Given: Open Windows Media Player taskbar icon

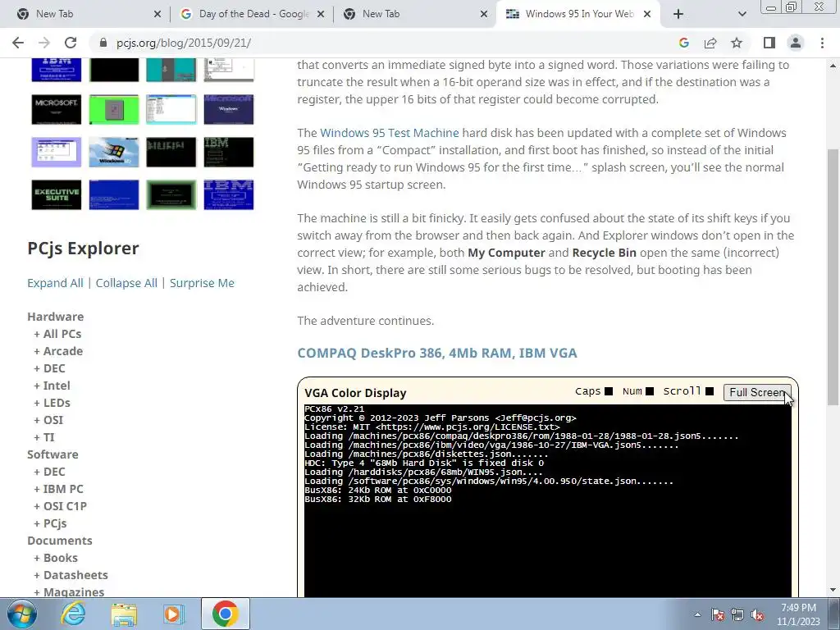Looking at the screenshot, I should (173, 614).
